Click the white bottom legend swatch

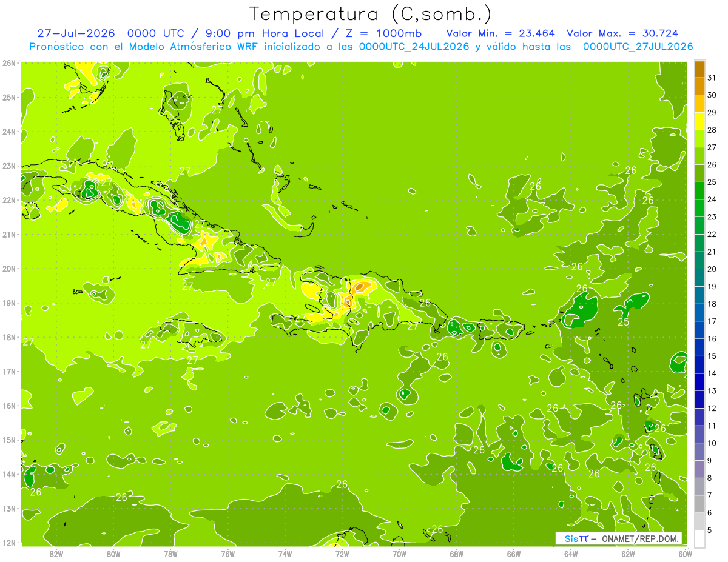pos(699,538)
